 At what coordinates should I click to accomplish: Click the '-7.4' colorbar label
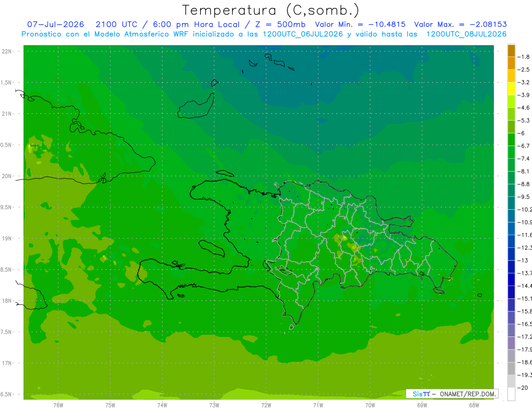click(524, 159)
